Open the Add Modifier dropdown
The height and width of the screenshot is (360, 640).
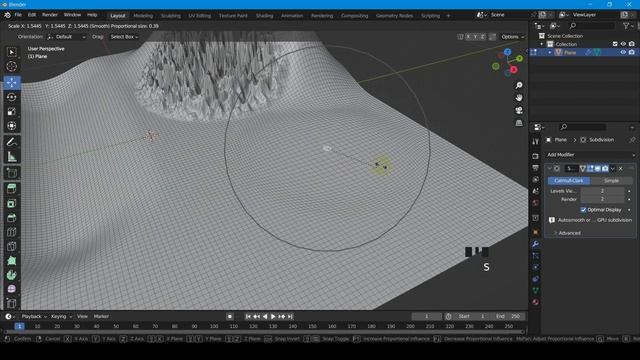(x=591, y=155)
